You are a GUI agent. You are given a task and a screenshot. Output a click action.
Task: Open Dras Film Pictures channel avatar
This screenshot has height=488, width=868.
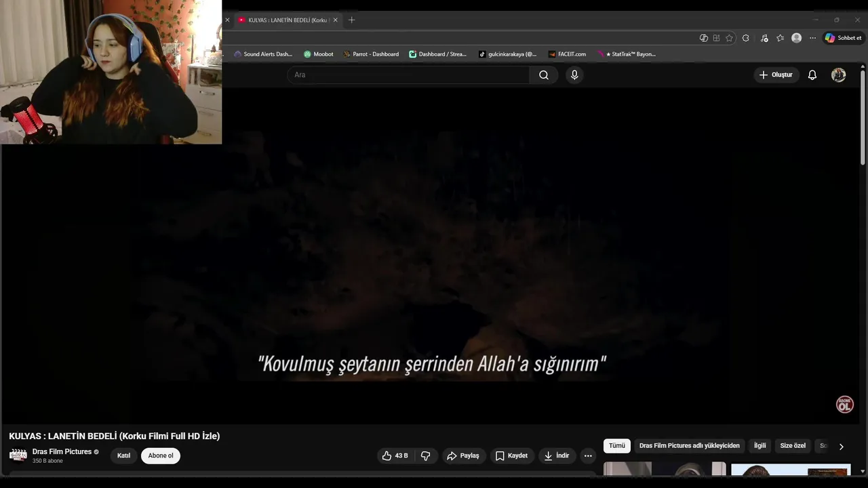[18, 455]
